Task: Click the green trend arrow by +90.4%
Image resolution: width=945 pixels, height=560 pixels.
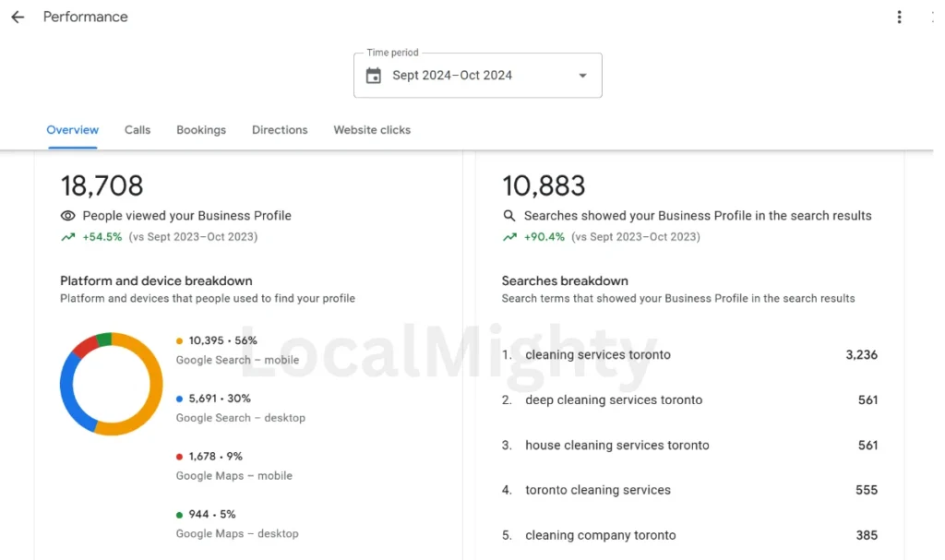Action: (509, 237)
